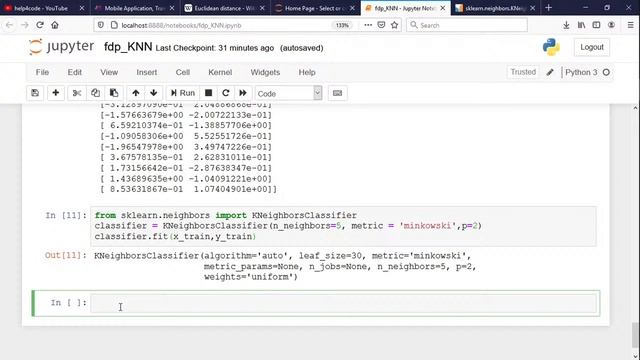Viewport: 640px width, 360px height.
Task: Click inside the empty In [ ] cell
Action: (343, 303)
